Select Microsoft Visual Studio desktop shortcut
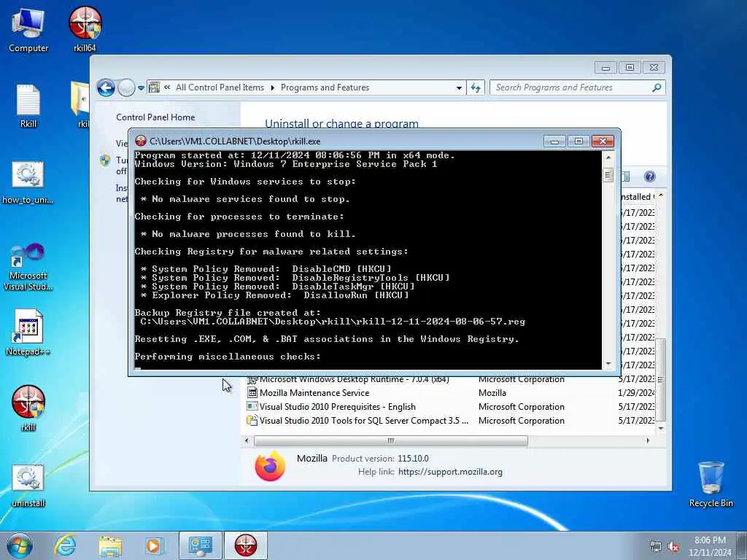The width and height of the screenshot is (747, 560). [x=28, y=267]
